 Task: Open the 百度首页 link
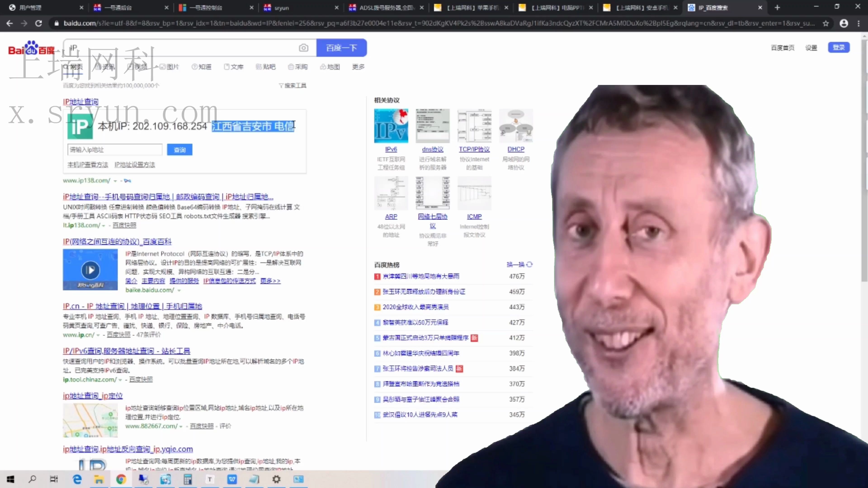coord(782,48)
